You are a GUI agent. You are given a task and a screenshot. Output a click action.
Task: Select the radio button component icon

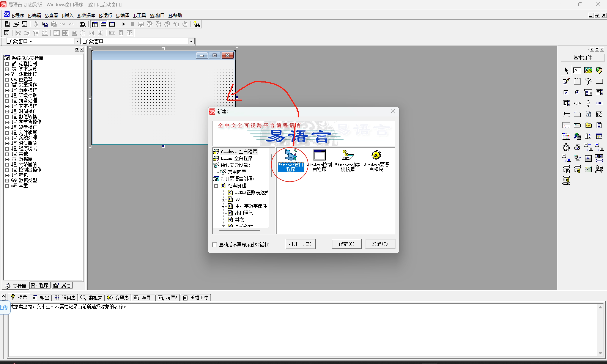(x=577, y=92)
